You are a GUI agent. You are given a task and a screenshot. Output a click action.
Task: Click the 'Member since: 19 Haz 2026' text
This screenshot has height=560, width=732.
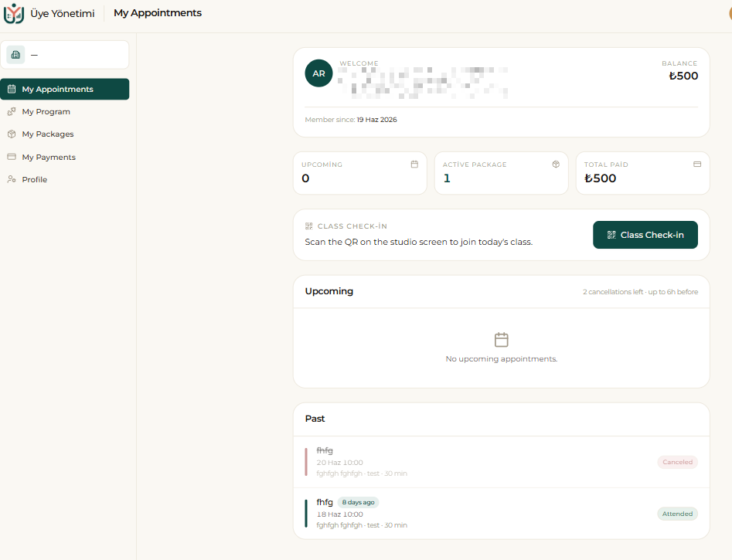pos(351,120)
